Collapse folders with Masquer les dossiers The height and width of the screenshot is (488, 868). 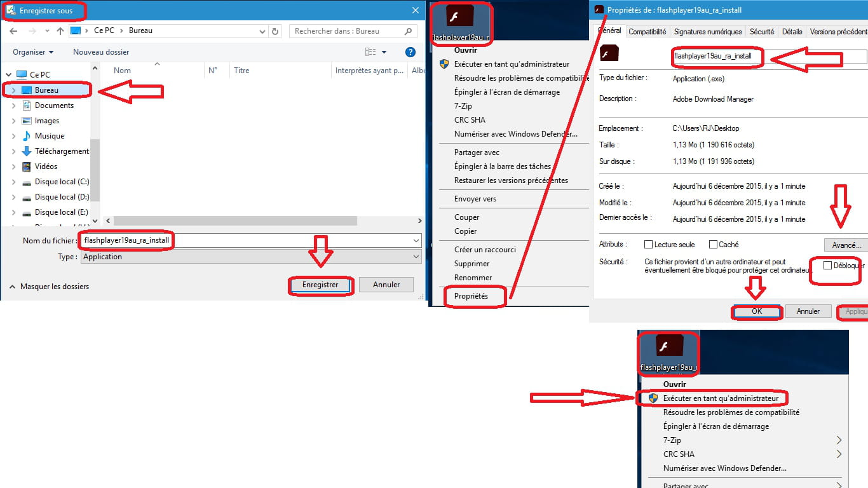[x=48, y=287]
